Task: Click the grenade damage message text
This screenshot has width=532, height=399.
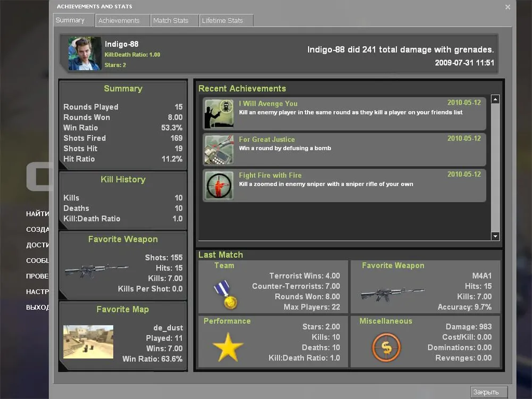Action: pos(401,49)
